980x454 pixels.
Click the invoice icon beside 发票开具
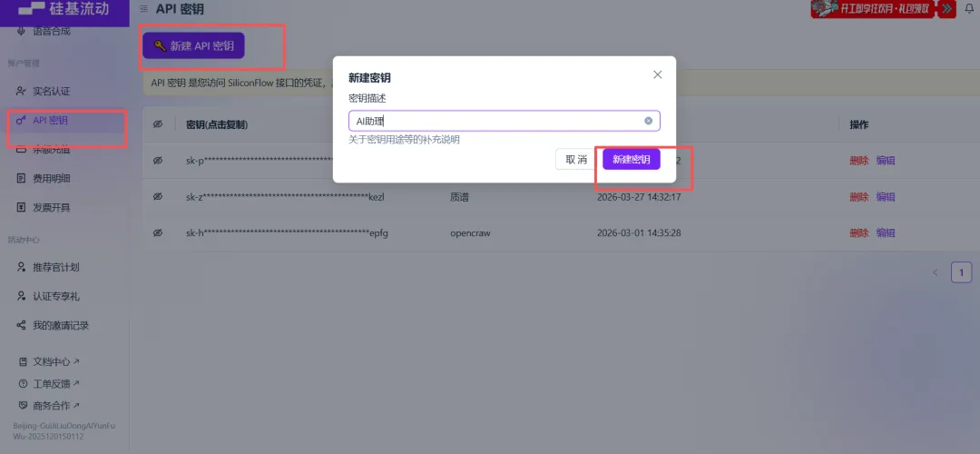pos(21,208)
